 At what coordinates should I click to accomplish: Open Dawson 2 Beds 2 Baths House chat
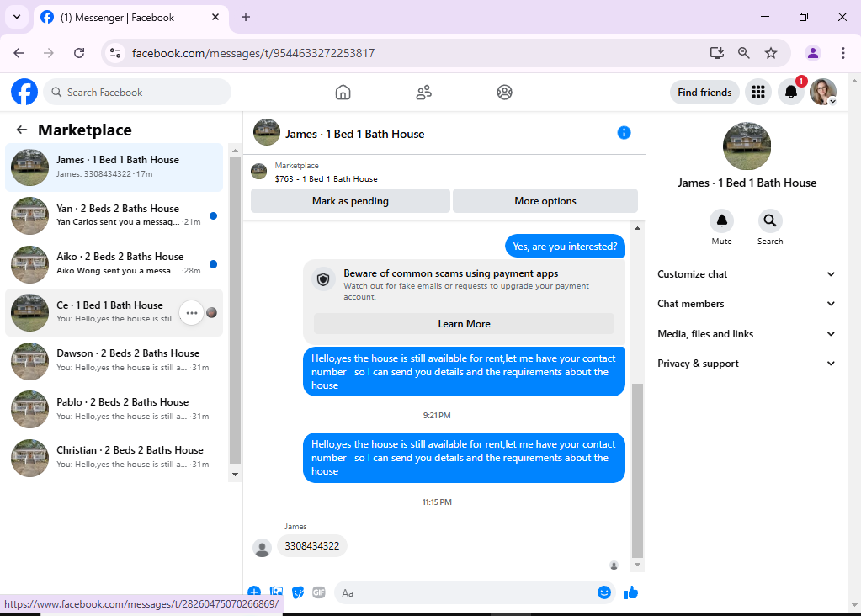(x=114, y=361)
